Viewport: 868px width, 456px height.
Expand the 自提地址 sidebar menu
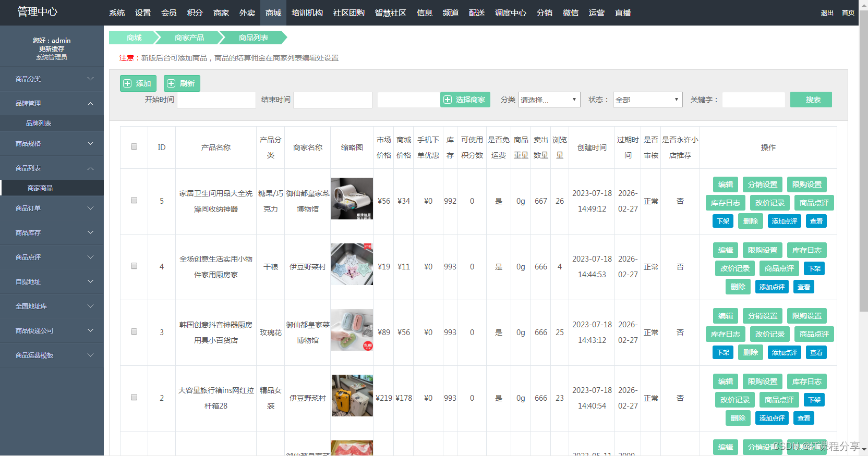coord(52,282)
